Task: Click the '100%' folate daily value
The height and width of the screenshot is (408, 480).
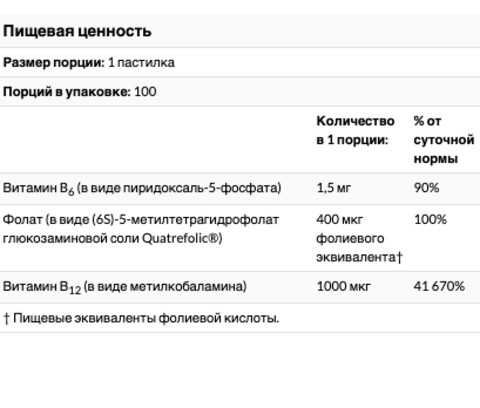Action: (430, 220)
